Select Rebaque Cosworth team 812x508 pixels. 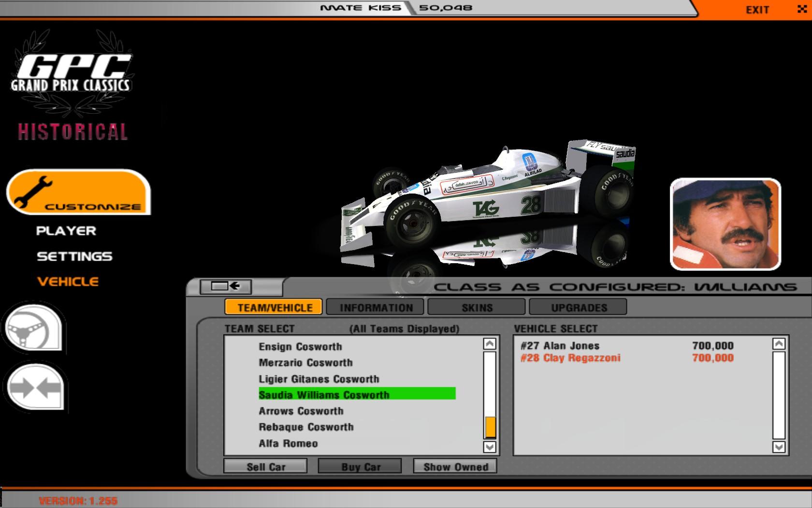point(357,427)
